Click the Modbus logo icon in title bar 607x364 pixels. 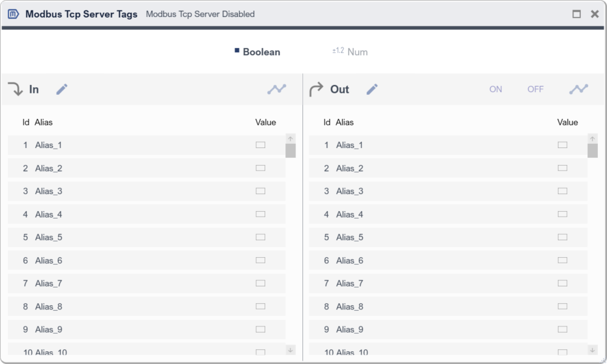[13, 14]
